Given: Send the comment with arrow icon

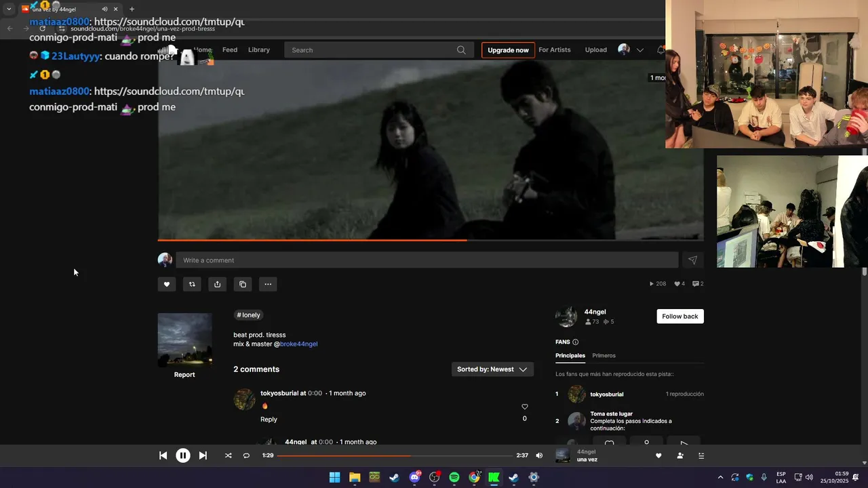Looking at the screenshot, I should click(x=692, y=260).
